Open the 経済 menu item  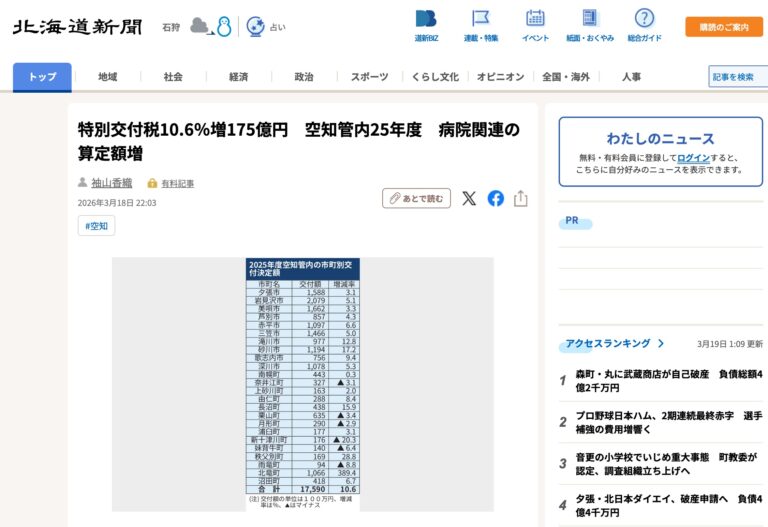pos(238,77)
